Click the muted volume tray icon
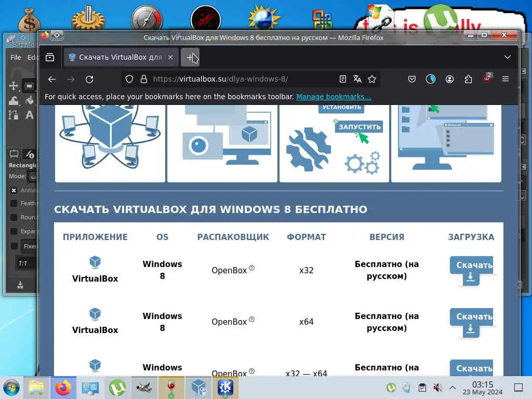This screenshot has width=532, height=399. pos(437,388)
